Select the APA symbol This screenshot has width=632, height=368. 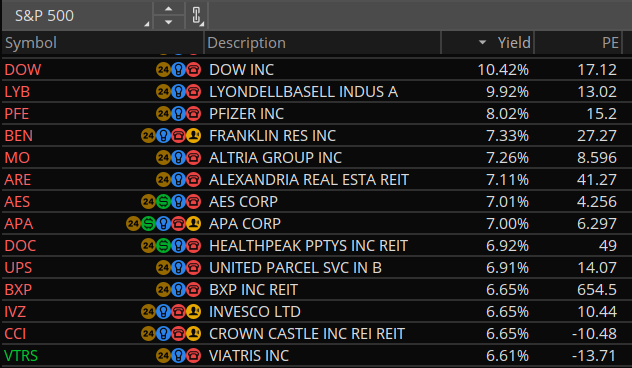coord(19,224)
